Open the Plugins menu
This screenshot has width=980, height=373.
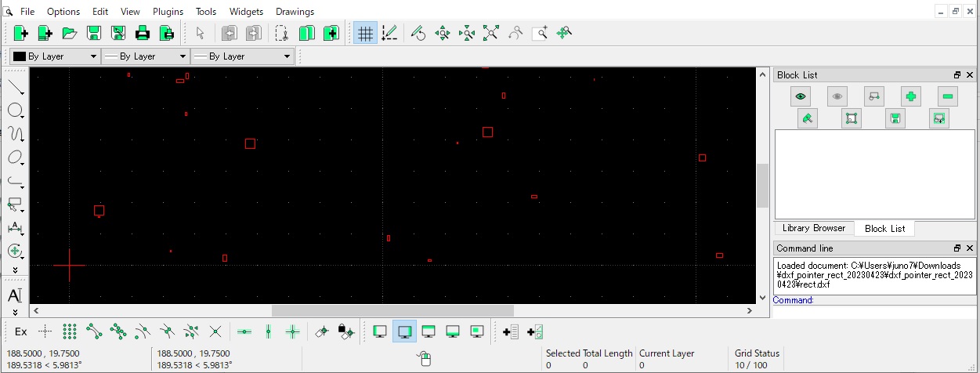tap(168, 12)
